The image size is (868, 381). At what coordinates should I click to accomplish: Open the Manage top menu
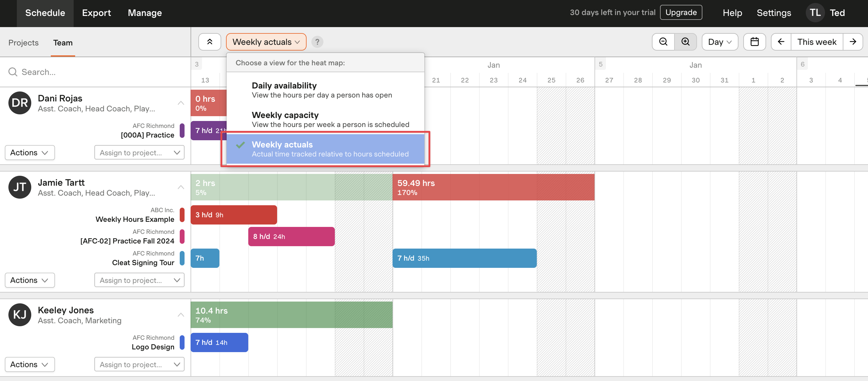pyautogui.click(x=145, y=13)
